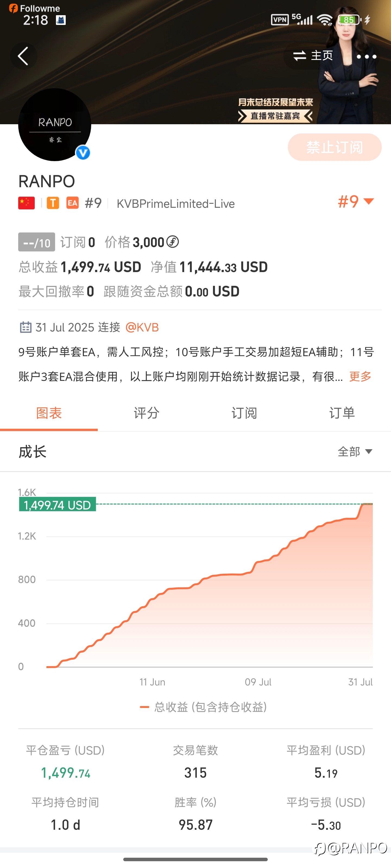Tap the EA badge icon

(72, 203)
